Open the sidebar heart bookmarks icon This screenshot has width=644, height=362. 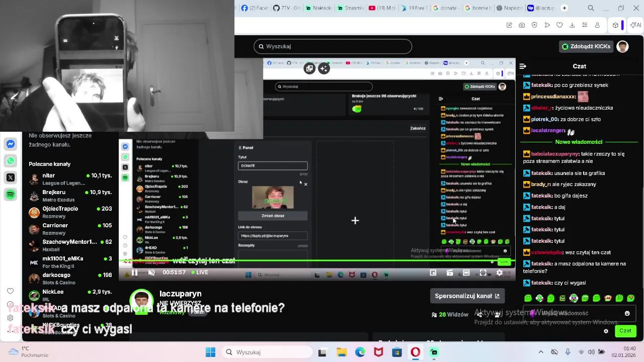point(10,291)
